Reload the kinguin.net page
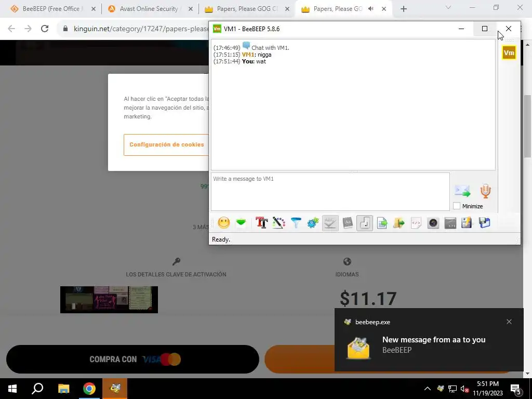The width and height of the screenshot is (532, 399). pos(45,29)
